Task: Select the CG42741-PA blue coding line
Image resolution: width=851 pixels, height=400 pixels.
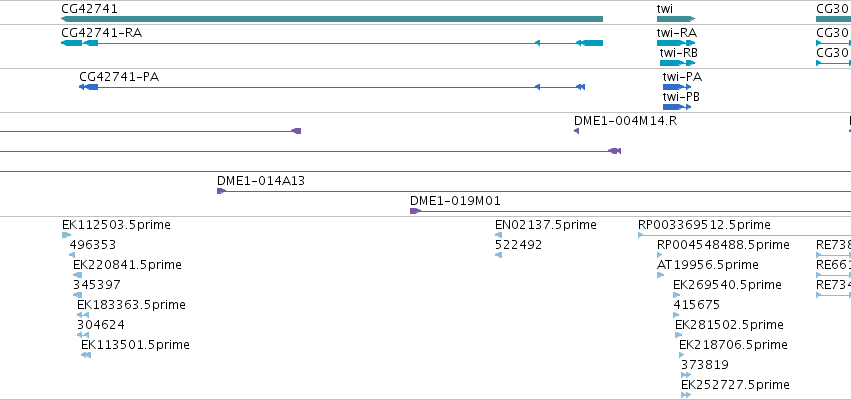Action: (332, 87)
